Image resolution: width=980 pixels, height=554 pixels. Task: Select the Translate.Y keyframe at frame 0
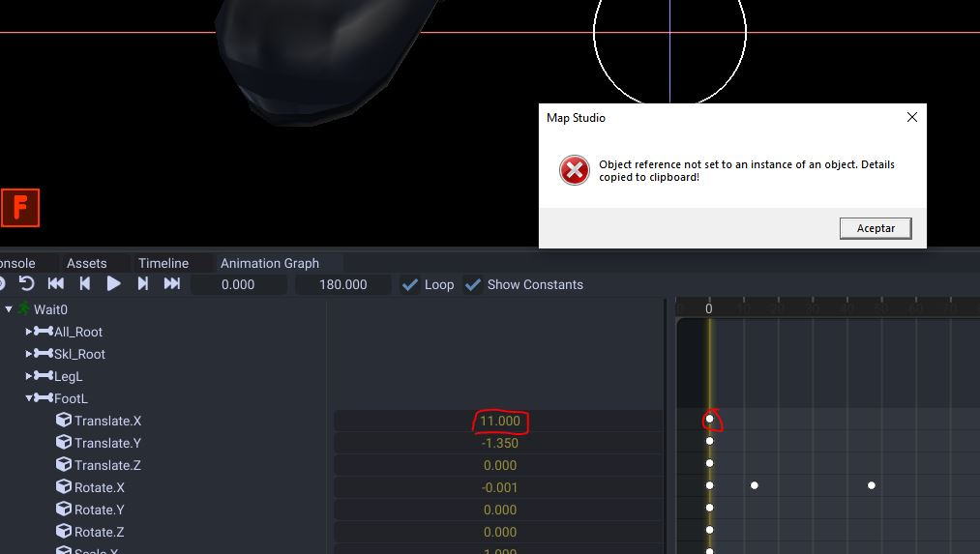click(x=709, y=441)
